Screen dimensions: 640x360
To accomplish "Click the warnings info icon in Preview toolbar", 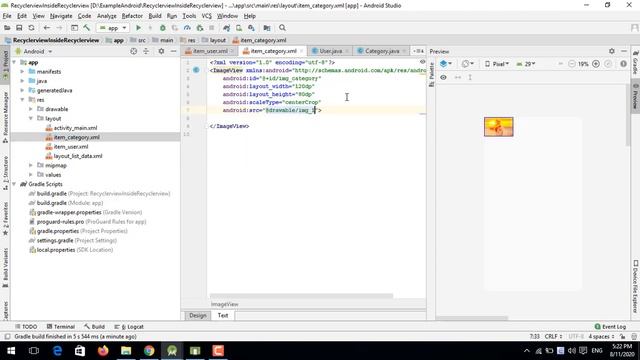I will [623, 64].
